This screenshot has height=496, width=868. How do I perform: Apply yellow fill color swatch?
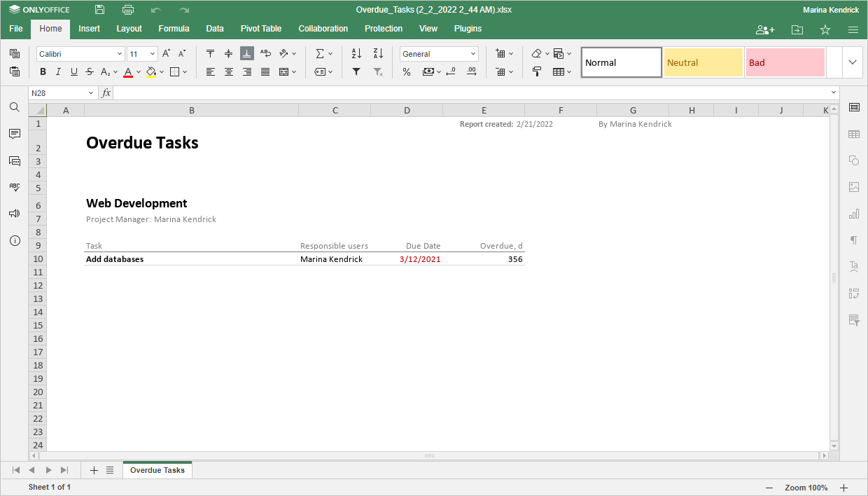(x=151, y=71)
